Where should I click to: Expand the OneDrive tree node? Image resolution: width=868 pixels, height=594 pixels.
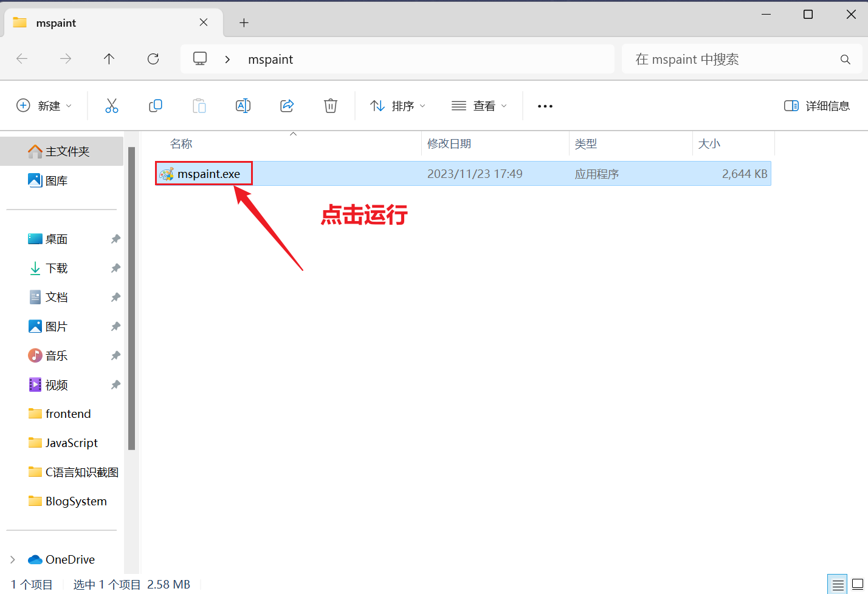(13, 559)
